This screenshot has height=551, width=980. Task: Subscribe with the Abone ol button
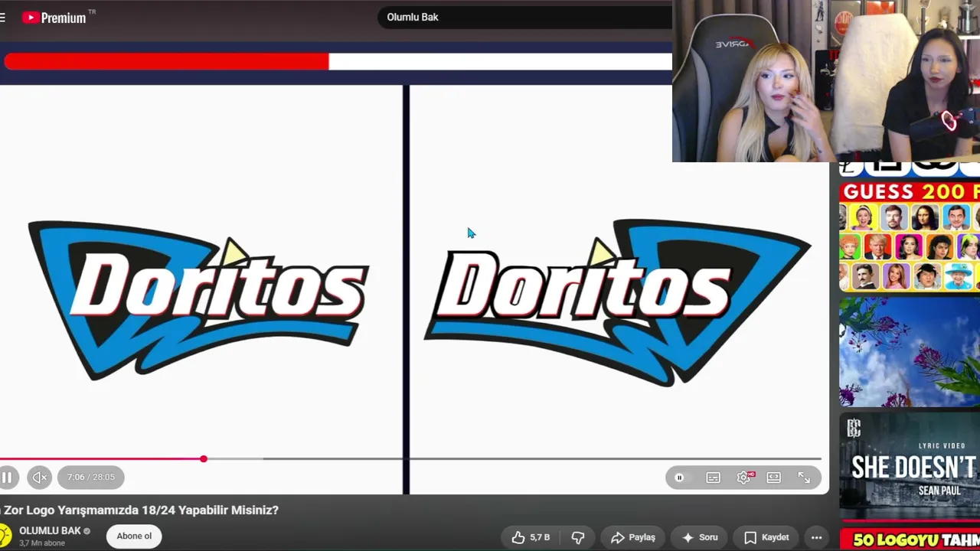tap(134, 536)
